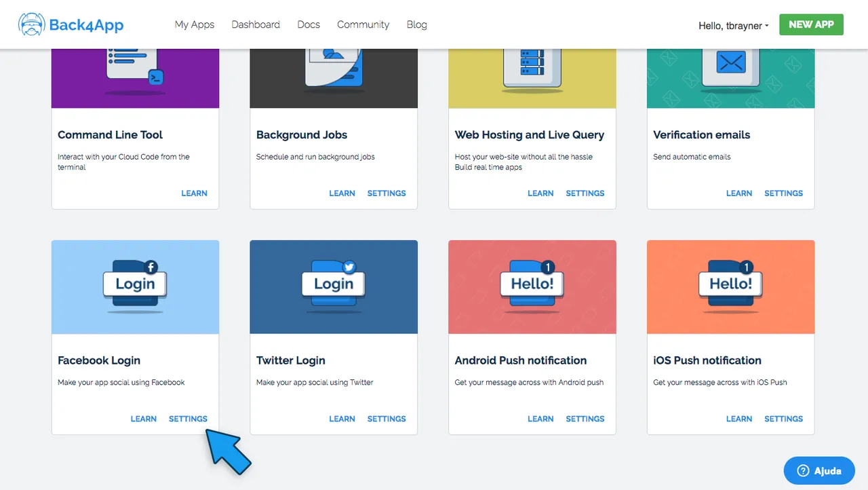Open the Ajuda help button
This screenshot has height=490, width=868.
(819, 470)
